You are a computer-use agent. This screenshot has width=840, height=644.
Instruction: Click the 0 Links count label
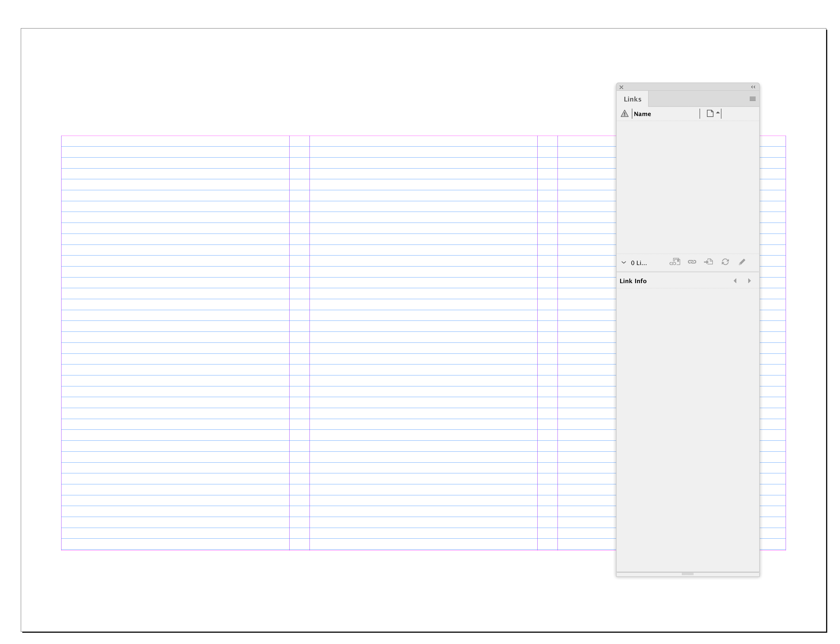tap(639, 263)
